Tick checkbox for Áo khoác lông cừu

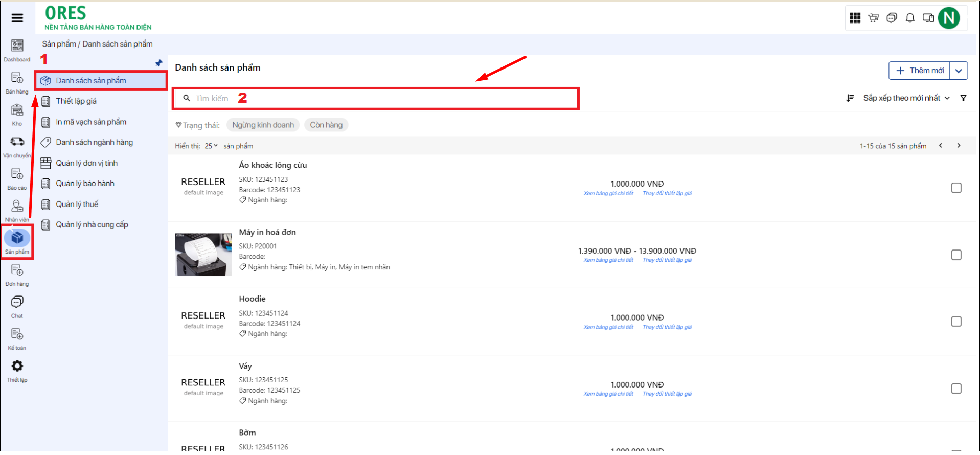[x=956, y=188]
